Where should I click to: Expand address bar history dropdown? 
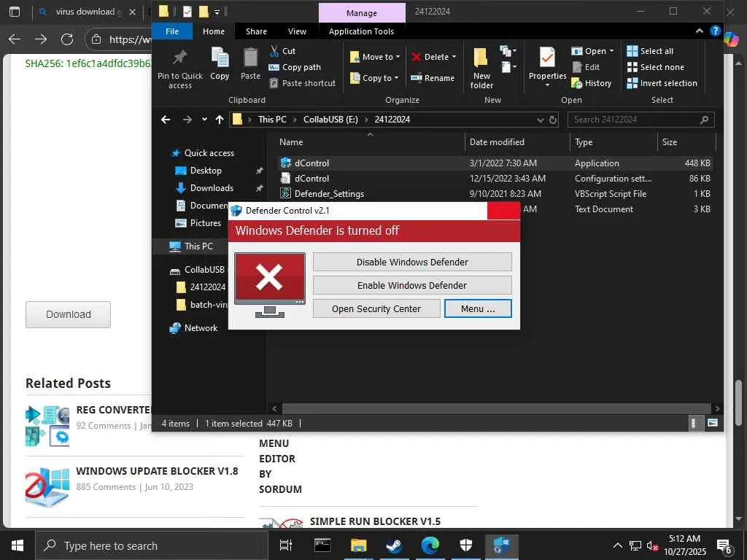pos(540,120)
